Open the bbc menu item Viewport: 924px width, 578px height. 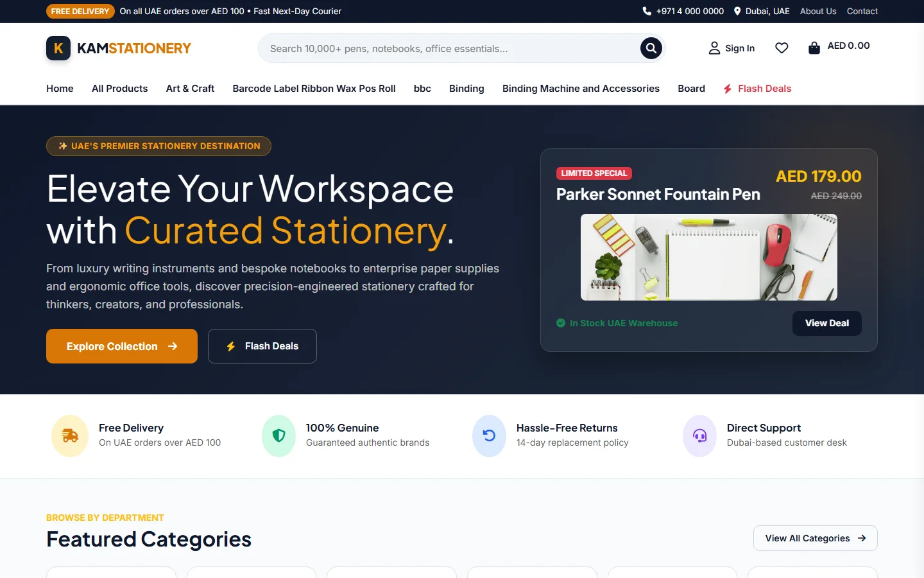point(422,89)
